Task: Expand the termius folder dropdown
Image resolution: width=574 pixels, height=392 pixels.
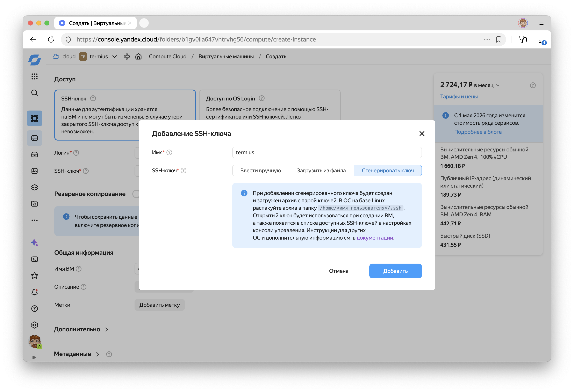Action: (115, 56)
